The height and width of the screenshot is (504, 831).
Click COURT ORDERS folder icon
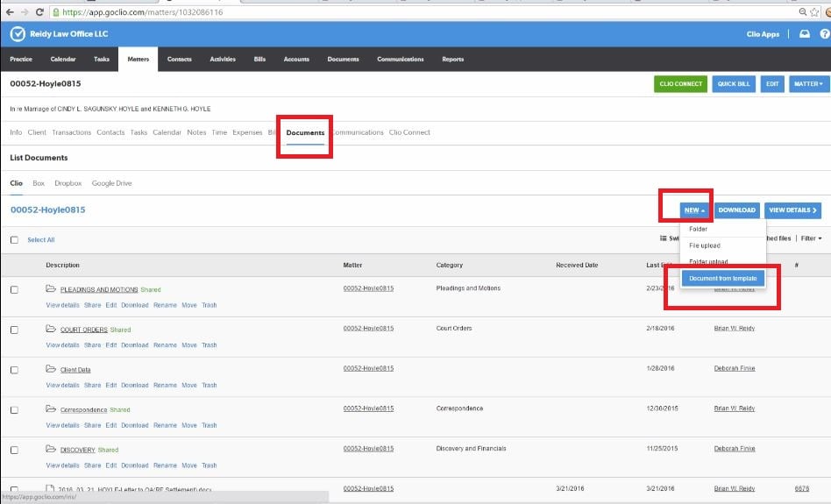(51, 329)
